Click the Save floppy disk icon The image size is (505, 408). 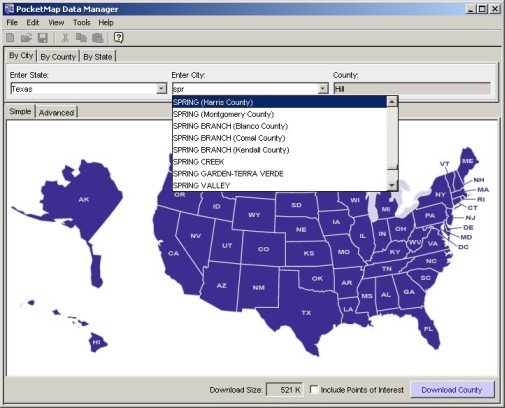click(43, 38)
